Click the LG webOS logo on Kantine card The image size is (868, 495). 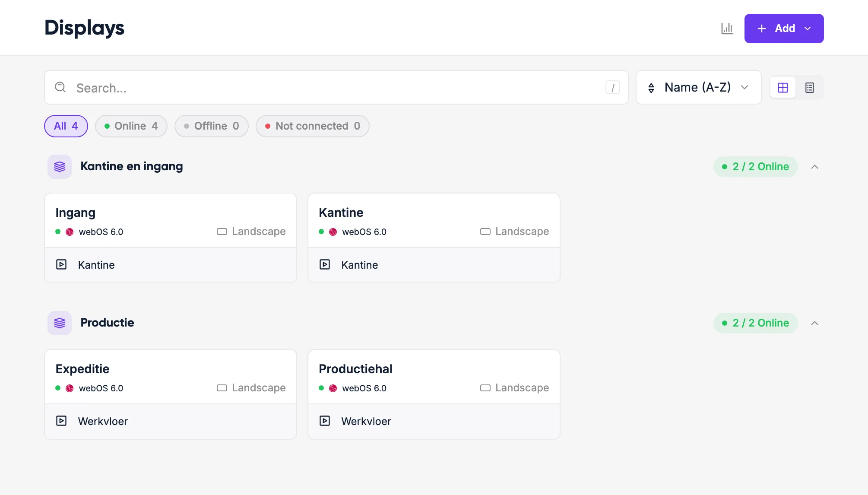[333, 232]
